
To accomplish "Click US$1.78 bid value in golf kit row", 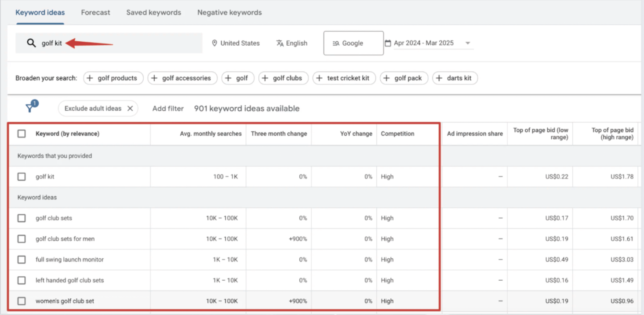I will coord(622,177).
